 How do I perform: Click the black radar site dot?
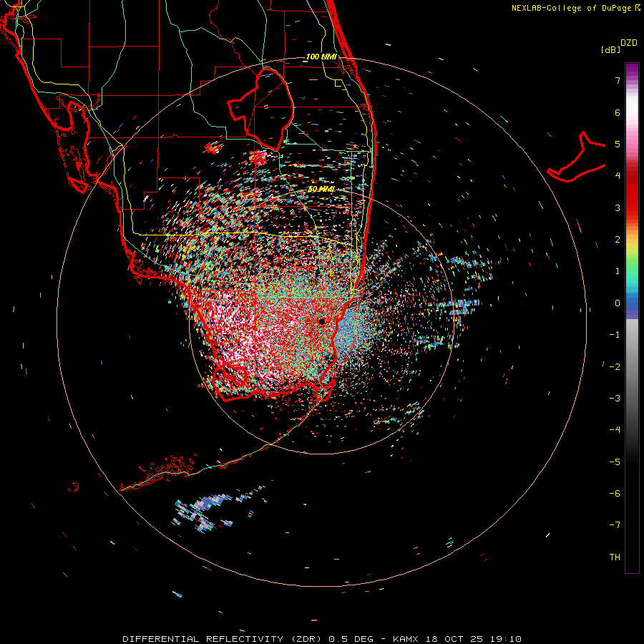coord(322,321)
